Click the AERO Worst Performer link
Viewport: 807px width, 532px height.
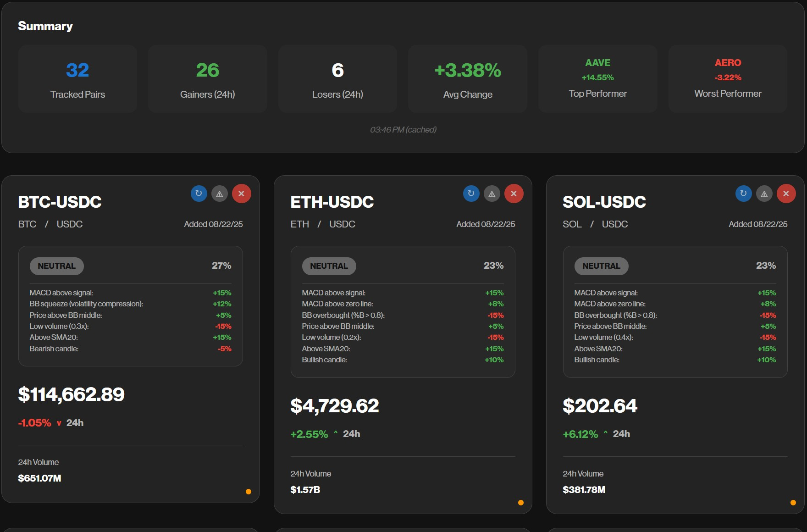pos(727,63)
